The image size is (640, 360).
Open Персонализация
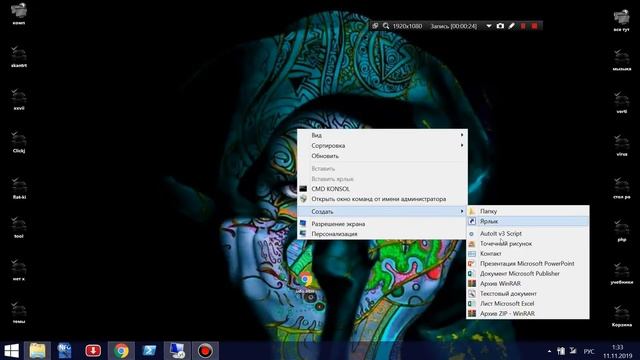coord(382,234)
